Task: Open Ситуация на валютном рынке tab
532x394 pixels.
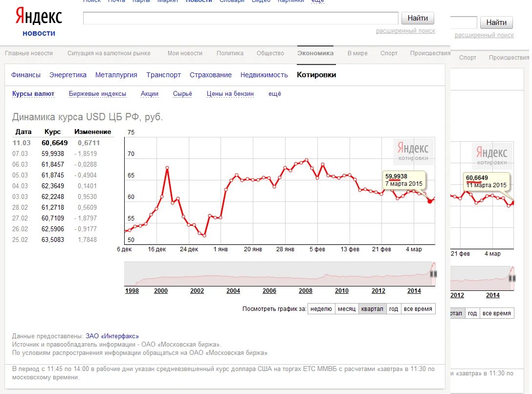Action: (x=109, y=53)
